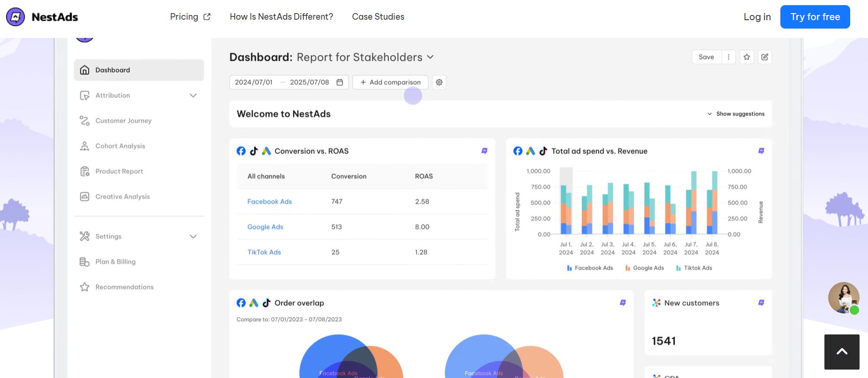Click the end date 2025/07/08 field

pyautogui.click(x=309, y=82)
